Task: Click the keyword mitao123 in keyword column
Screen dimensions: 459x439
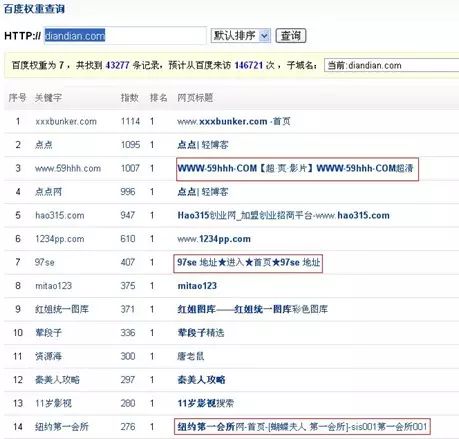Action: 53,286
